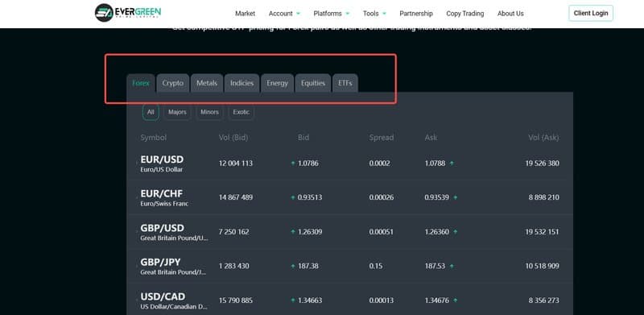Click EUR/CHF bid volume 14 867 489

236,197
